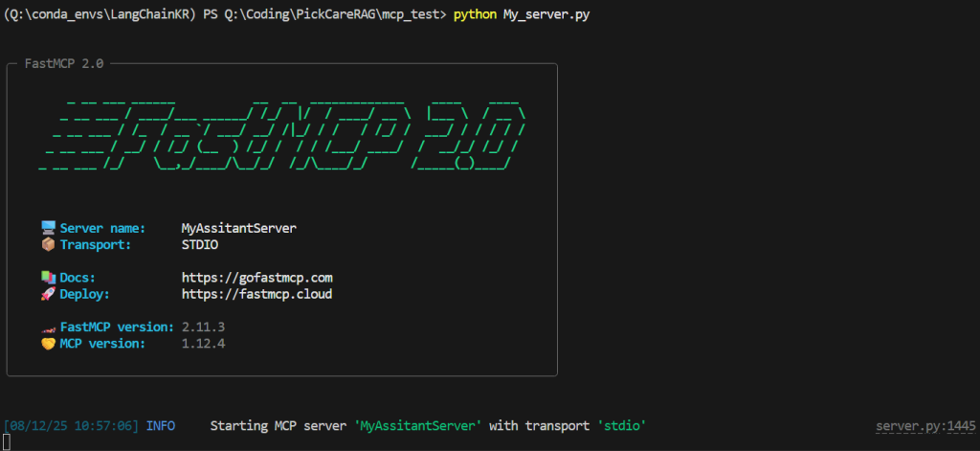The width and height of the screenshot is (980, 451).
Task: Click the computer icon beside Server name
Action: tap(48, 228)
